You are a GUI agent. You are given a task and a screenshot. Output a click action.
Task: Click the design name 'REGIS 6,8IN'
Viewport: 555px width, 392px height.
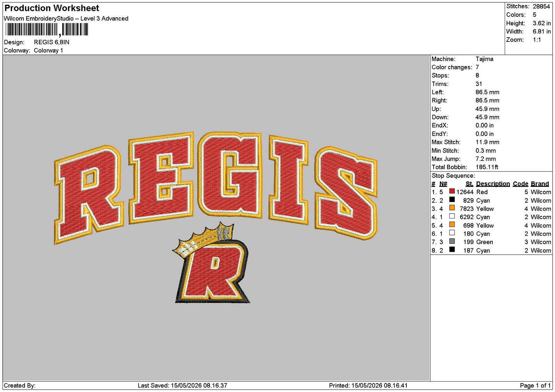(x=51, y=42)
